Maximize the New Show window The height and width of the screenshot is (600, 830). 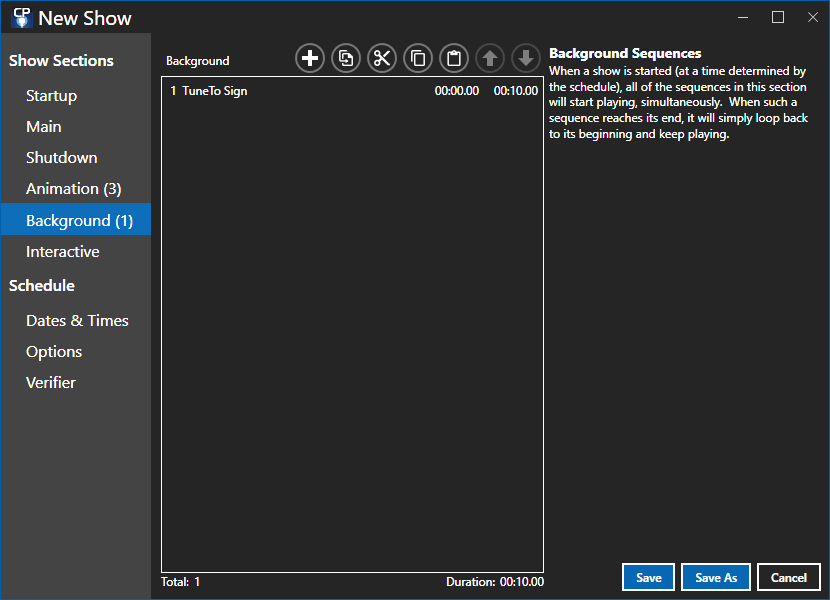click(x=778, y=17)
